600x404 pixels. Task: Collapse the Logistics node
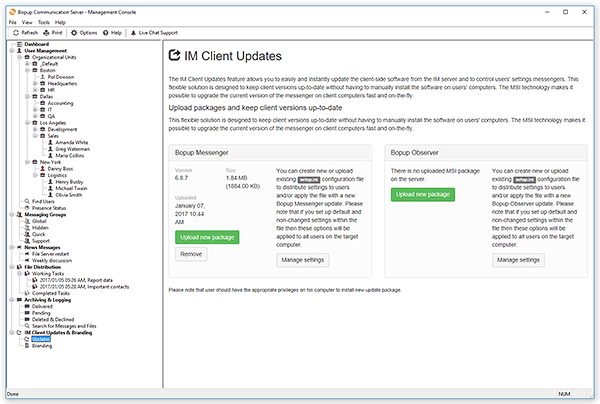click(35, 175)
